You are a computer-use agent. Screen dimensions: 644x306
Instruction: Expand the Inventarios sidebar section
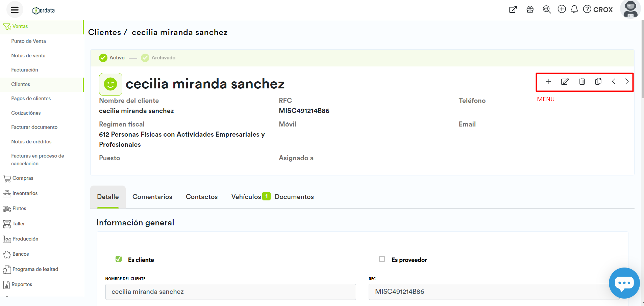(x=25, y=193)
